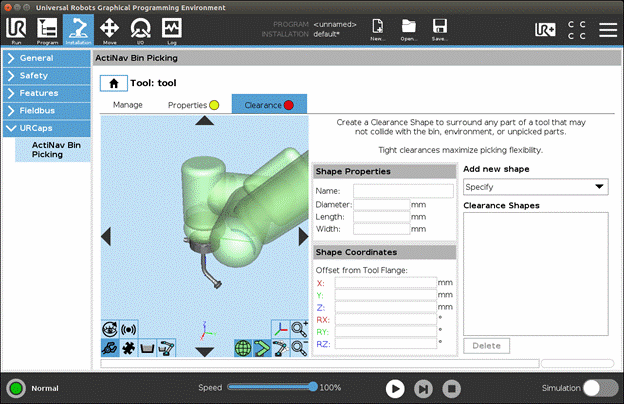Screen dimensions: 624x404
Task: Click the Stop button
Action: pos(452,388)
